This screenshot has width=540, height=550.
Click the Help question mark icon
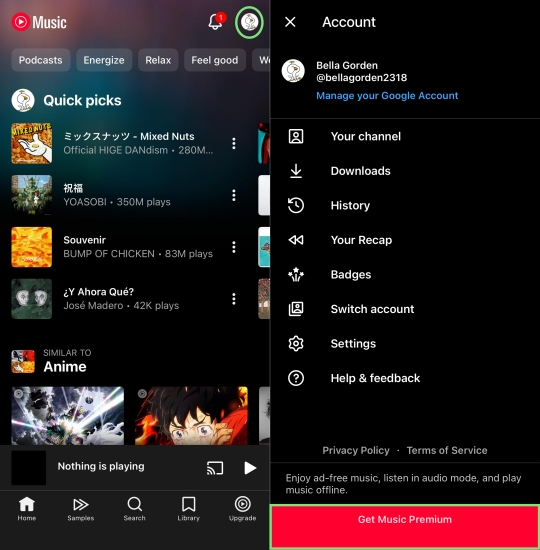coord(296,378)
